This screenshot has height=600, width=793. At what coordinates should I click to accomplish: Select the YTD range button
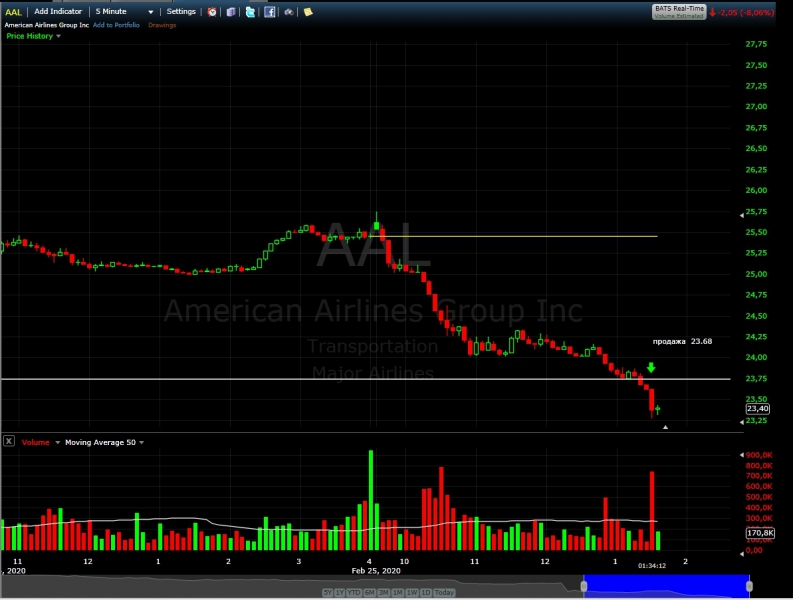pyautogui.click(x=354, y=592)
